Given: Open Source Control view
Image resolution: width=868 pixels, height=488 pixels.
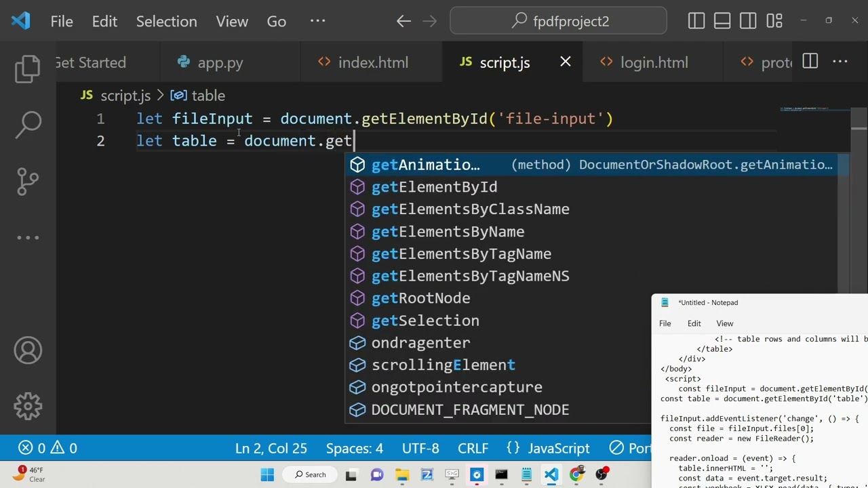Looking at the screenshot, I should click(x=28, y=181).
